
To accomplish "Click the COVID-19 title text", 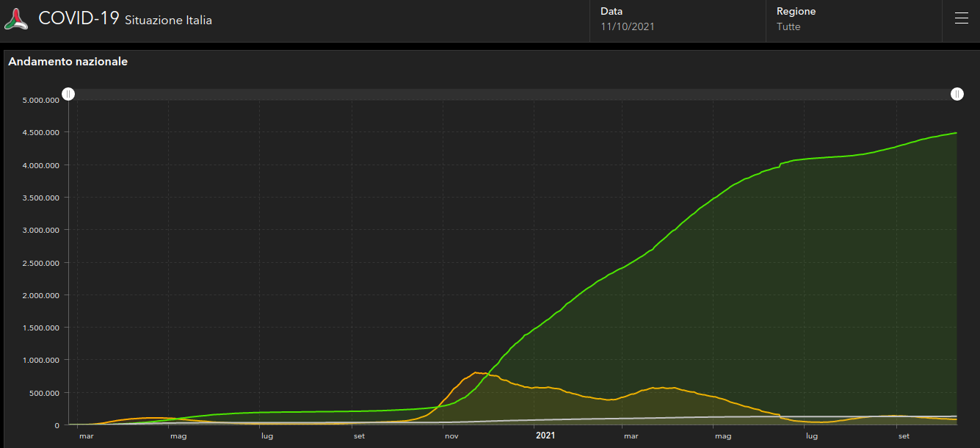I will coord(79,19).
